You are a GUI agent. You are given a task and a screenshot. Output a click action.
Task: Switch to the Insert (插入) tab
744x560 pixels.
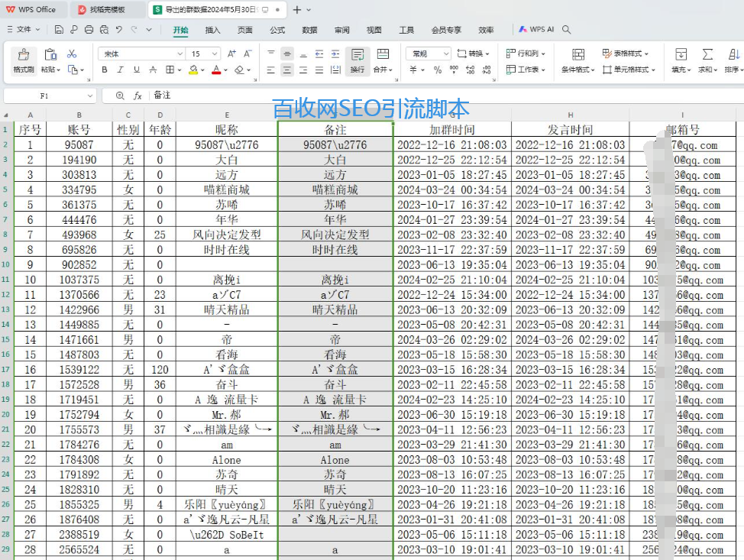[x=212, y=30]
